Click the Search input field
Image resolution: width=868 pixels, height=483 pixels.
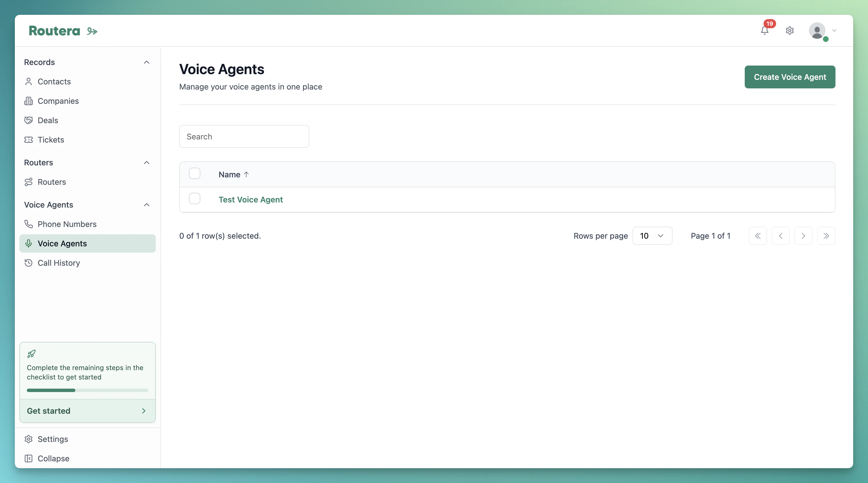244,136
